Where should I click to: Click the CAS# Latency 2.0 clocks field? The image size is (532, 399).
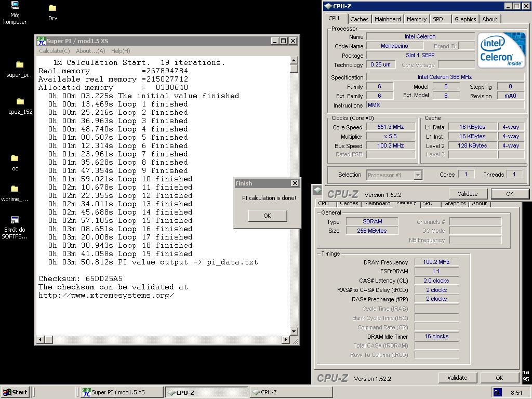pos(436,281)
